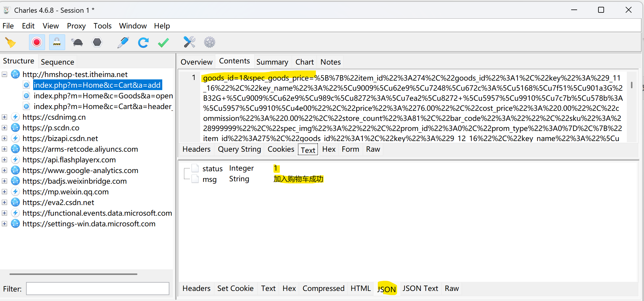Viewport: 644px width, 301px height.
Task: Expand the functional.events.data.microsoft.com host node
Action: click(x=4, y=213)
